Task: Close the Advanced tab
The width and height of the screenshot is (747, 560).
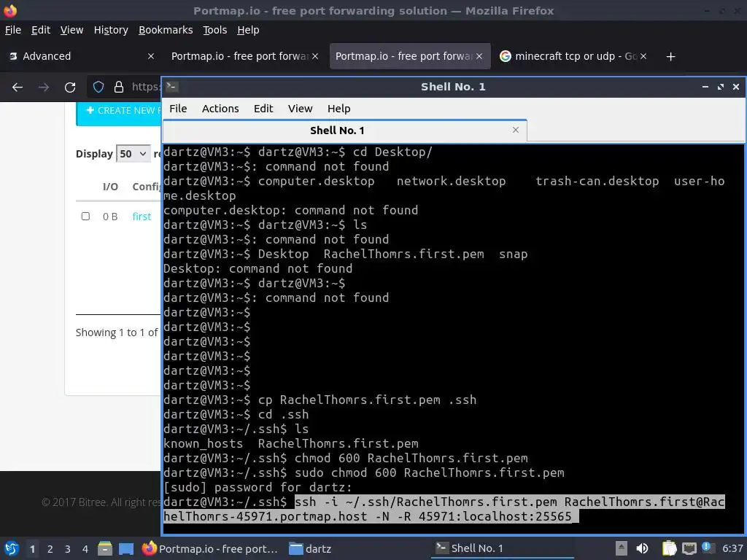Action: (150, 56)
